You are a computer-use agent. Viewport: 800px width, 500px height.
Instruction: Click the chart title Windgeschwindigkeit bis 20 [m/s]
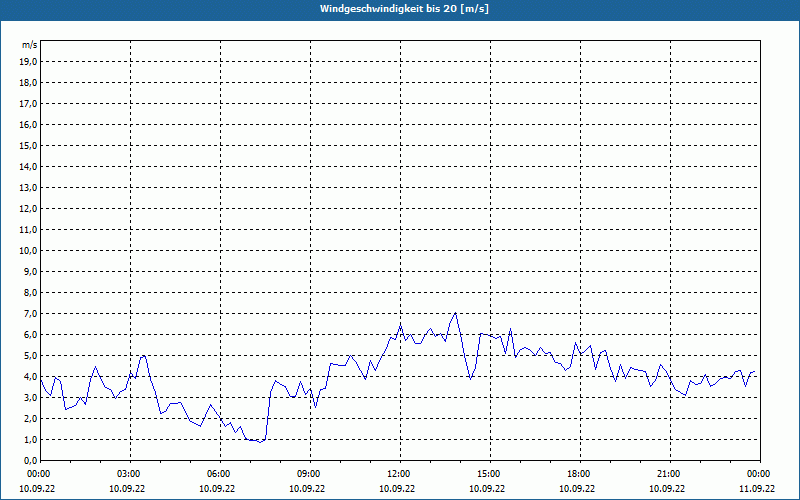click(404, 9)
